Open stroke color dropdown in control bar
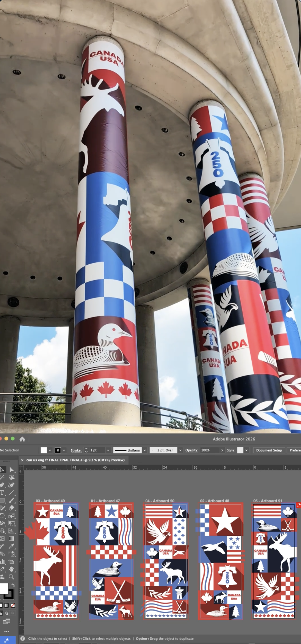The width and height of the screenshot is (301, 644). click(64, 450)
